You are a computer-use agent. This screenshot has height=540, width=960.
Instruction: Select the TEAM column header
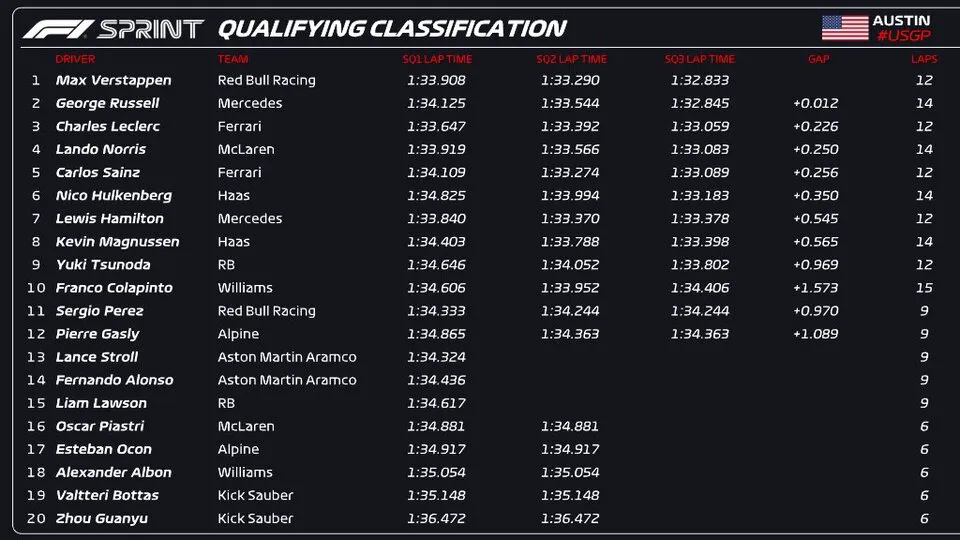pos(233,59)
